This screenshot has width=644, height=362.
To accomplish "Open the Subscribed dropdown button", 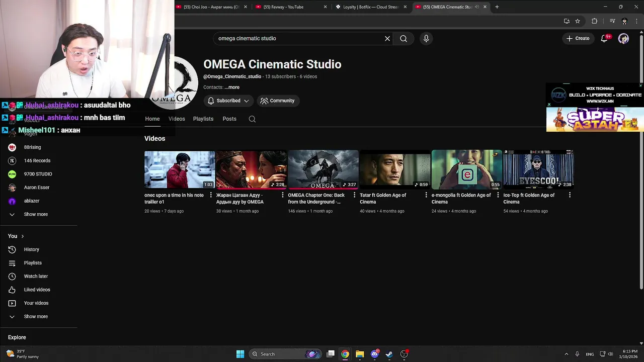I will pos(228,101).
